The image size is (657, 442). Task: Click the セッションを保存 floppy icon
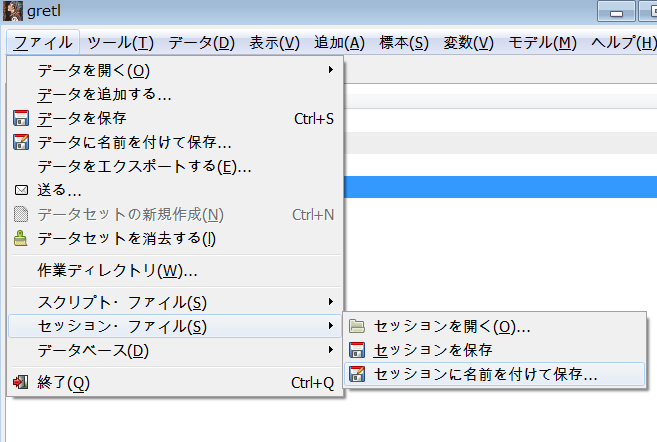(x=357, y=350)
